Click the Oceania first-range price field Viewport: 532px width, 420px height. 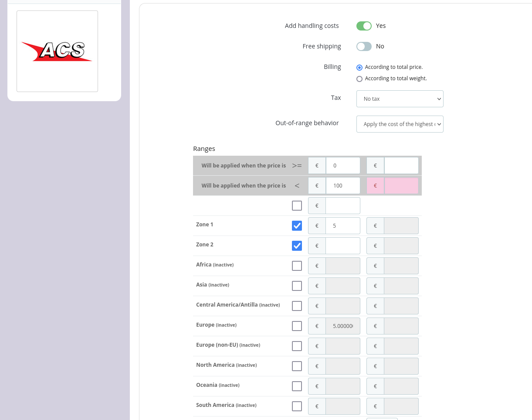tap(343, 386)
